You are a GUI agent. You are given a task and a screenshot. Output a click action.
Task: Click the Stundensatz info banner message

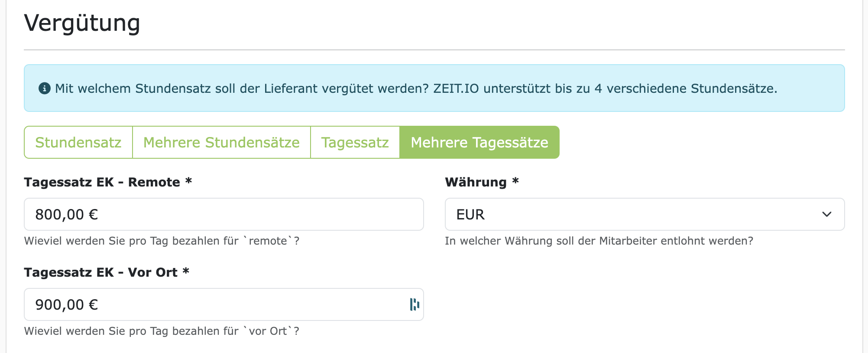click(x=416, y=88)
